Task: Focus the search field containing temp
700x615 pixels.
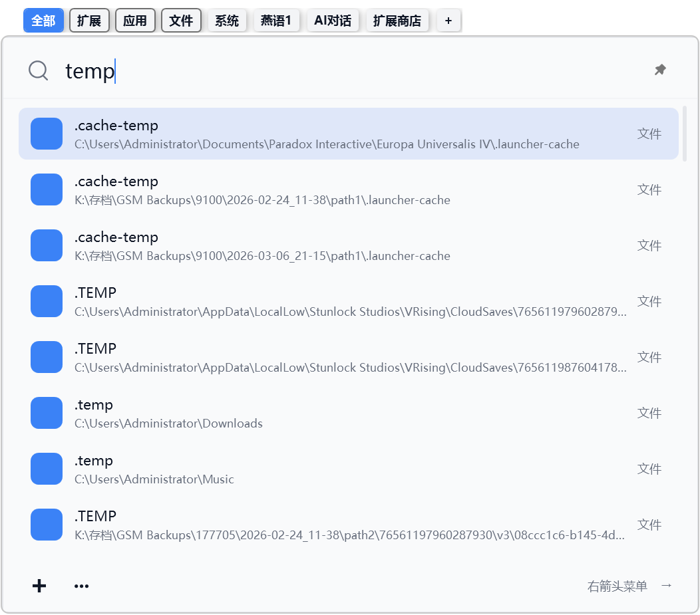Action: (348, 70)
